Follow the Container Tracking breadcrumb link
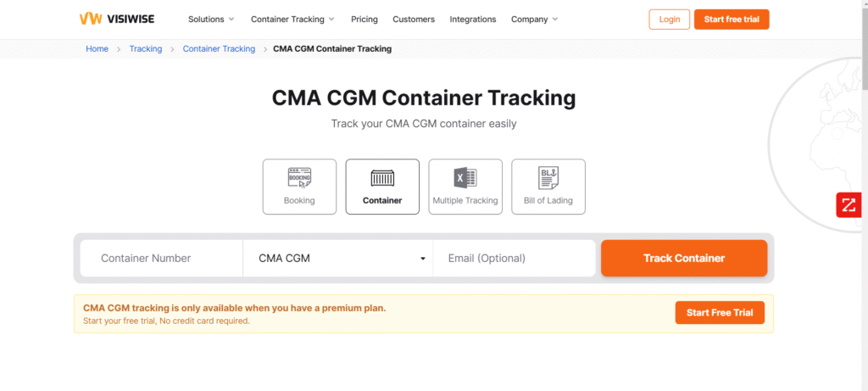Image resolution: width=868 pixels, height=391 pixels. click(x=219, y=49)
